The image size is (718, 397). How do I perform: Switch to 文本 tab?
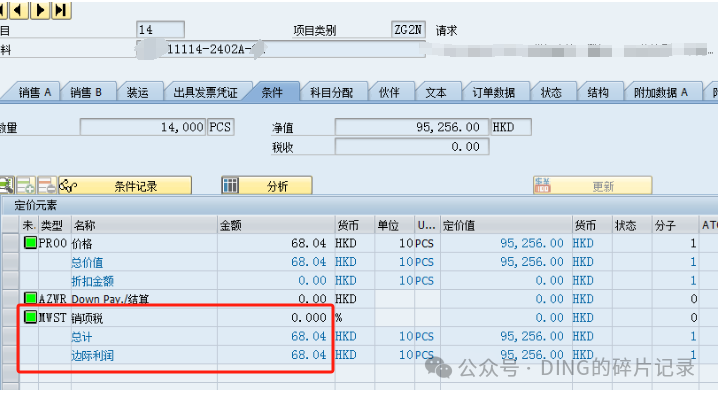(x=436, y=92)
